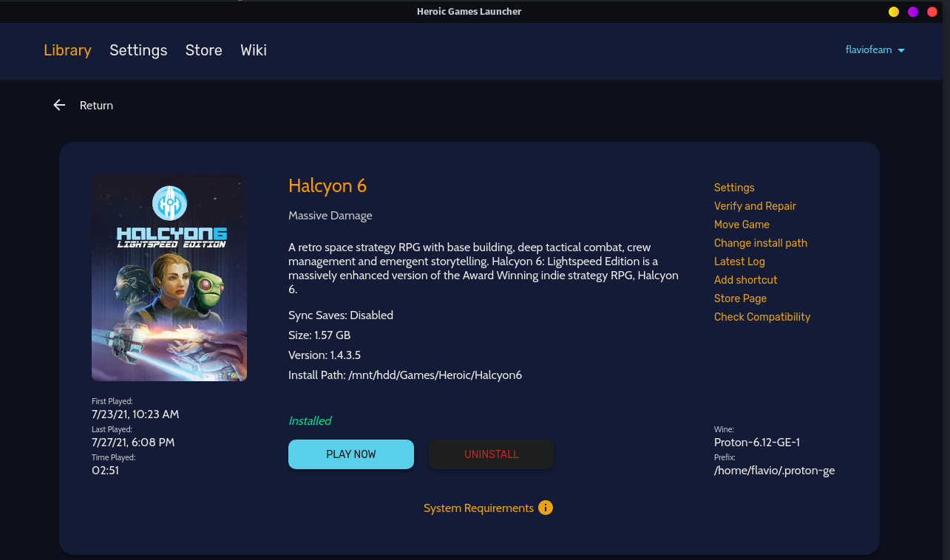
Task: Click the Time Played value 02:51
Action: [105, 471]
